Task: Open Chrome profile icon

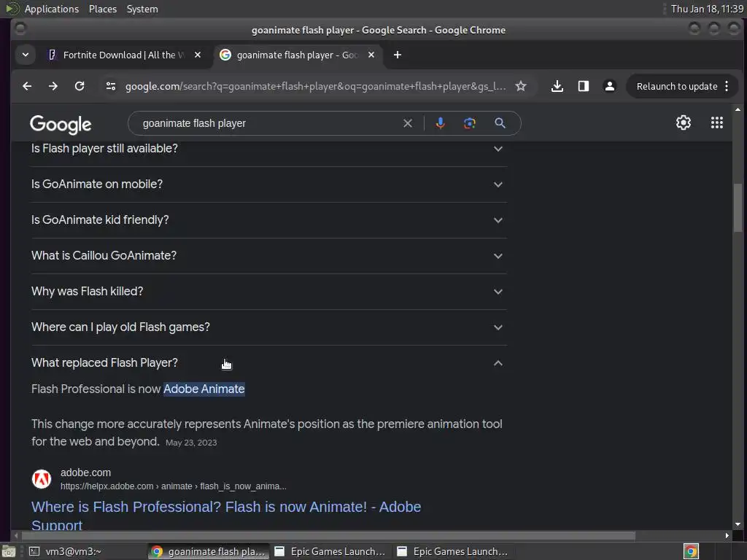Action: click(x=609, y=86)
